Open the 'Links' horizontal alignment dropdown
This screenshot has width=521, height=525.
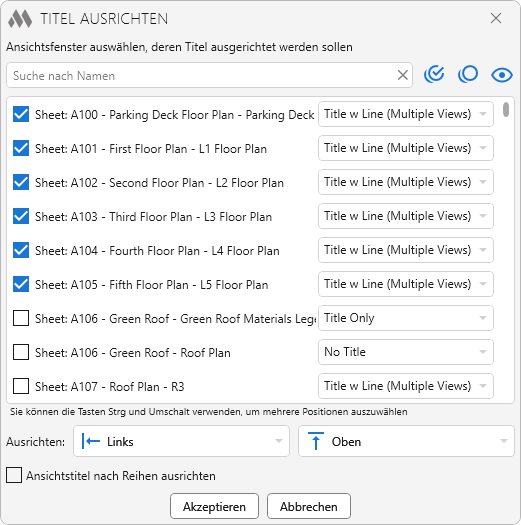(181, 441)
